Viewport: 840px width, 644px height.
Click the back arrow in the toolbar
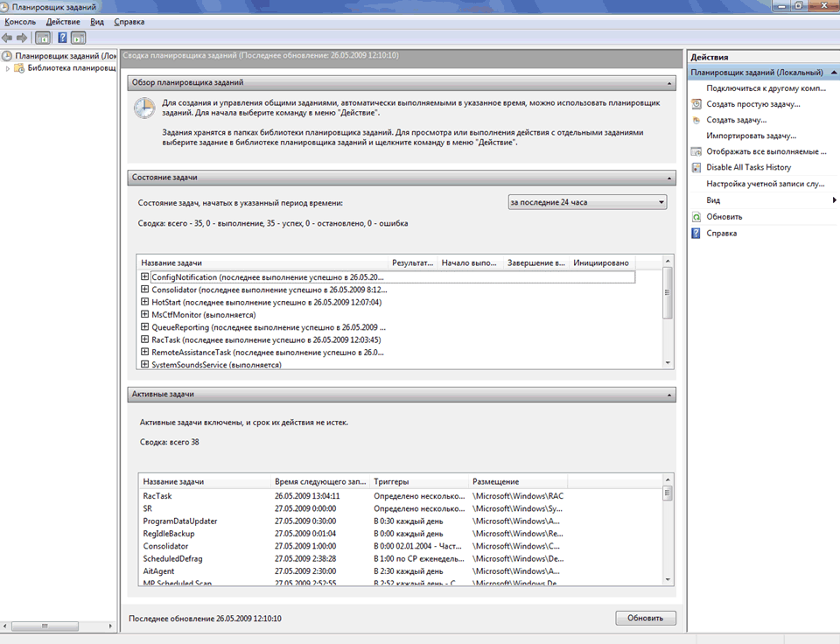pyautogui.click(x=8, y=38)
